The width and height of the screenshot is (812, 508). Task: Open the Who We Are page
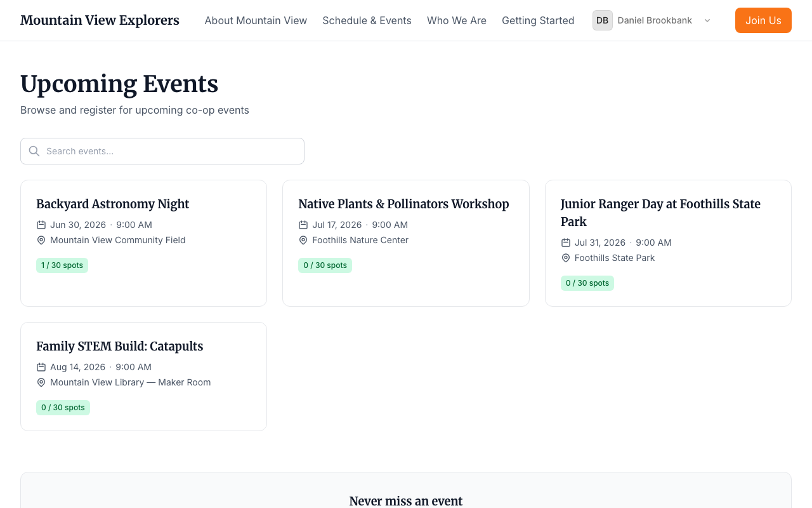click(457, 20)
